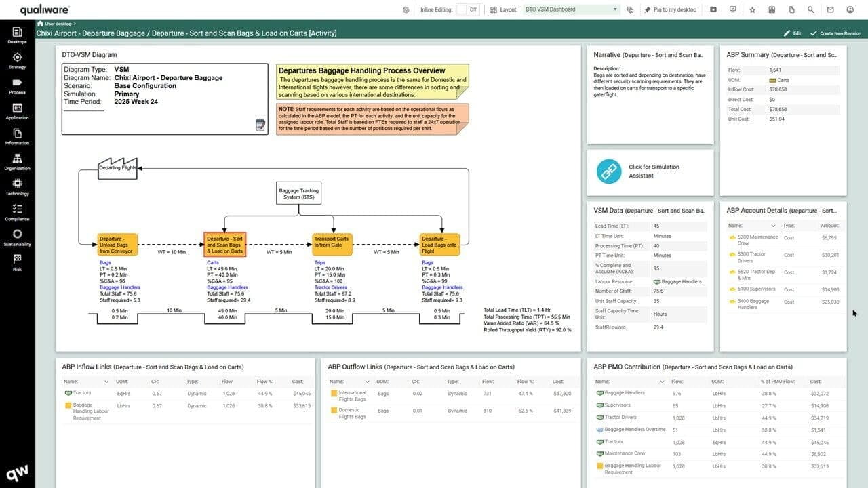Click the note icon in diagram info box
This screenshot has width=868, height=488.
260,125
